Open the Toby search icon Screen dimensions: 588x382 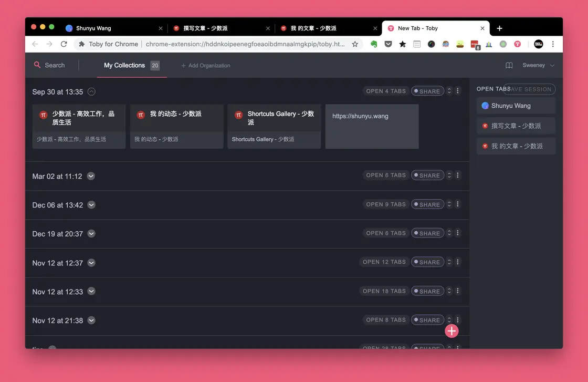click(x=37, y=65)
